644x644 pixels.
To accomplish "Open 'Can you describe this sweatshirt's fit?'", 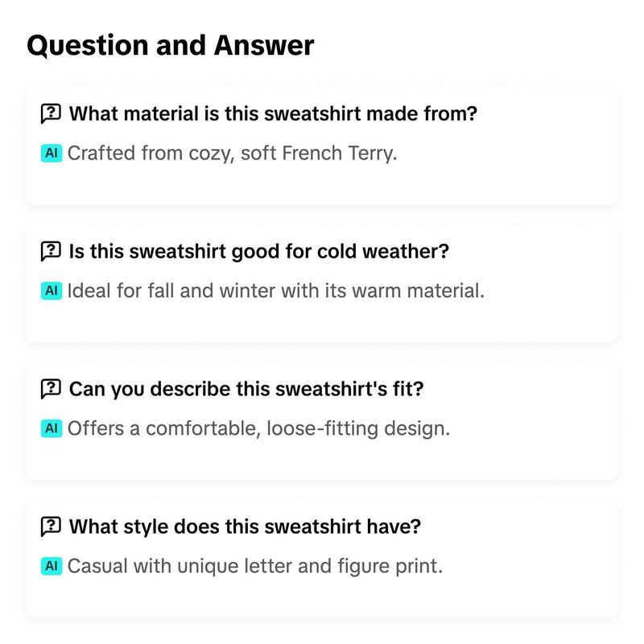I will (246, 389).
